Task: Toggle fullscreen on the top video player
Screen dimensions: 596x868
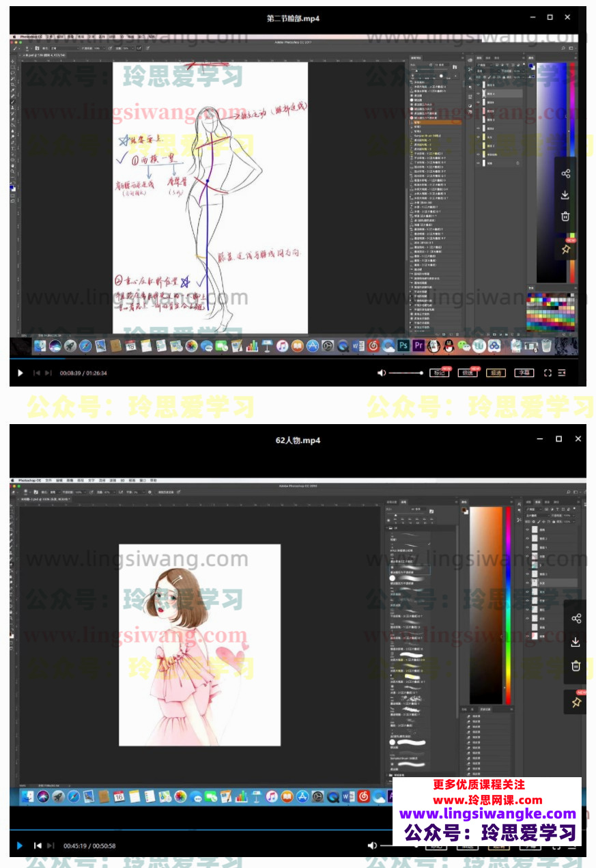Action: [547, 373]
